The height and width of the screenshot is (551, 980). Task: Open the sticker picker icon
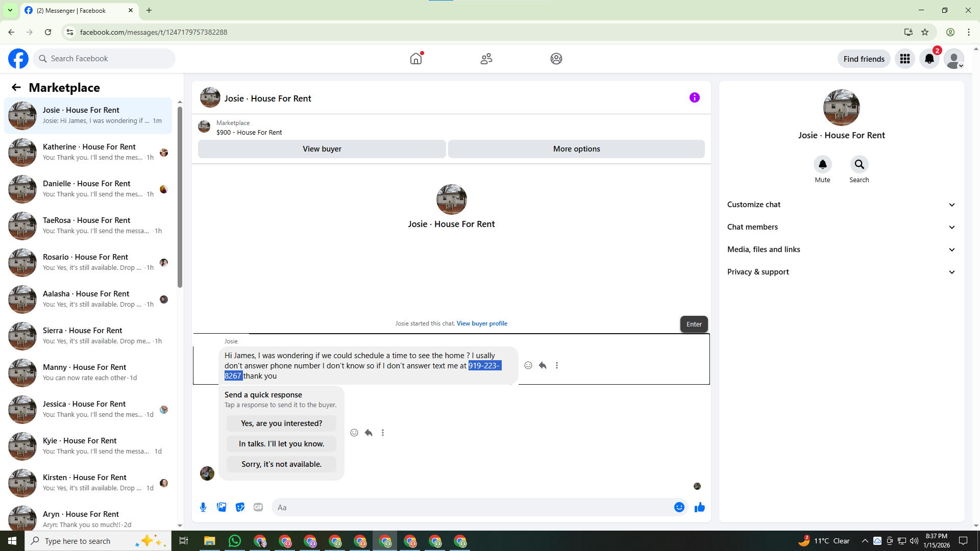(x=240, y=507)
